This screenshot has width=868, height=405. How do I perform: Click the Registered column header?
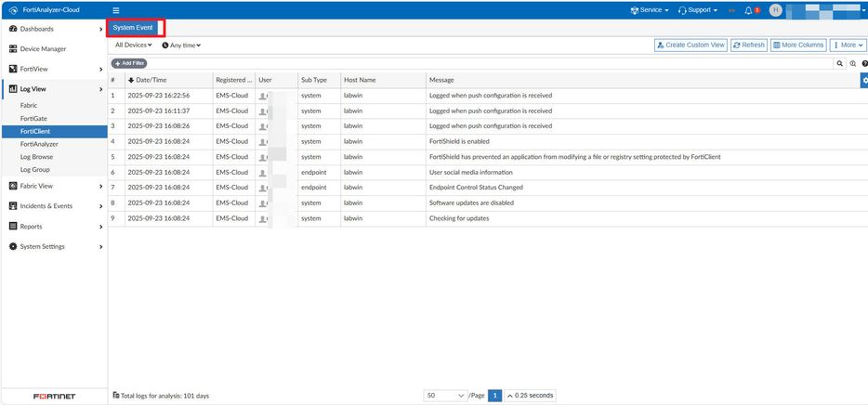coord(233,80)
